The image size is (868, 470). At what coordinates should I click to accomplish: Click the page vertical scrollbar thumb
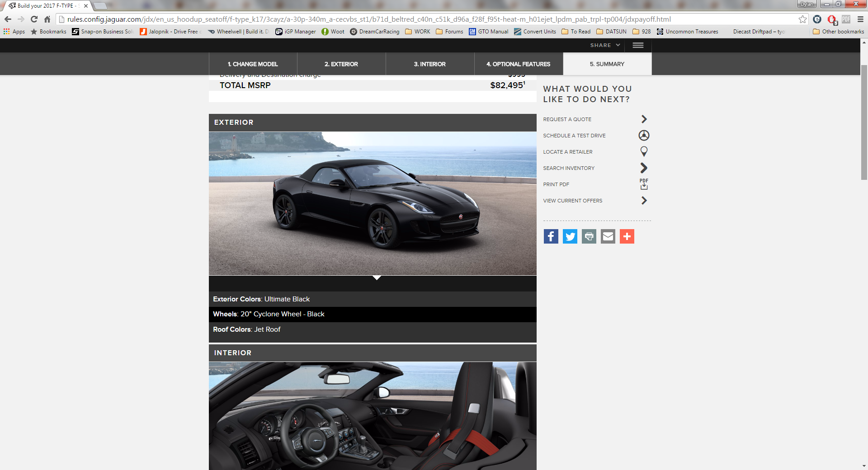(864, 122)
